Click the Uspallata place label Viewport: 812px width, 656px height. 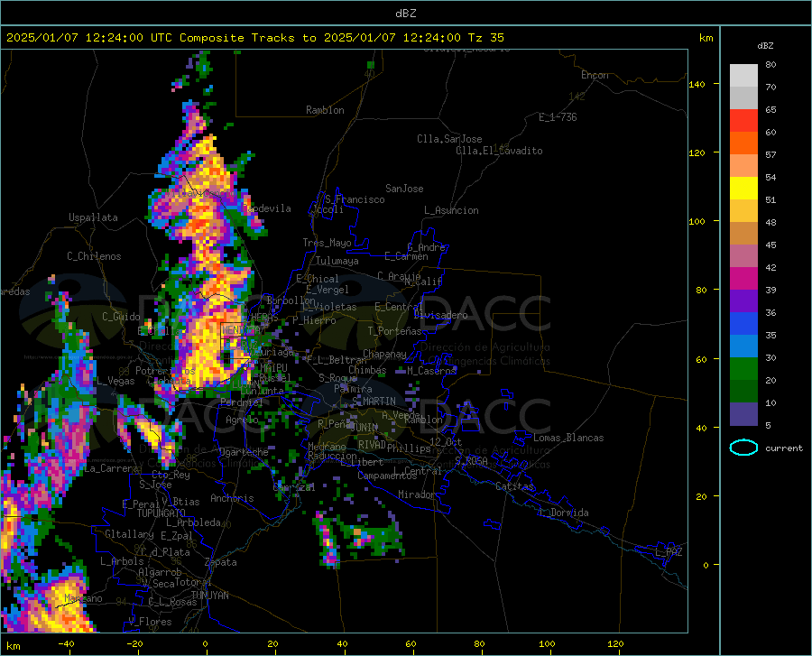coord(93,217)
